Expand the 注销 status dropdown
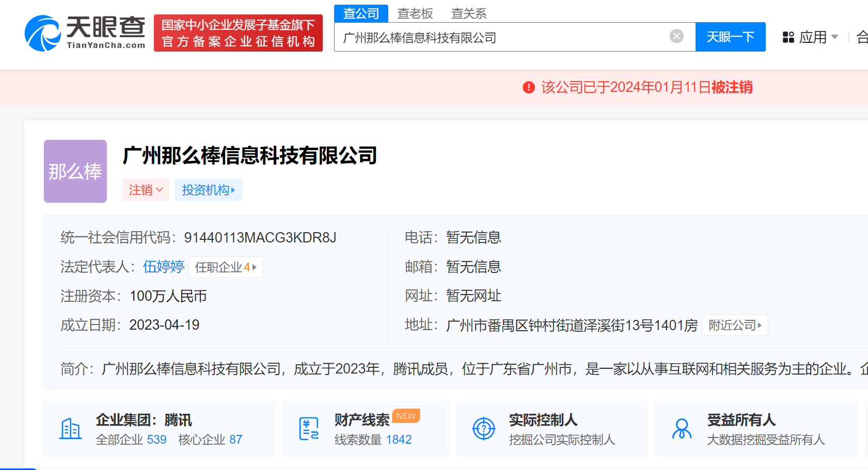868x470 pixels. point(146,190)
